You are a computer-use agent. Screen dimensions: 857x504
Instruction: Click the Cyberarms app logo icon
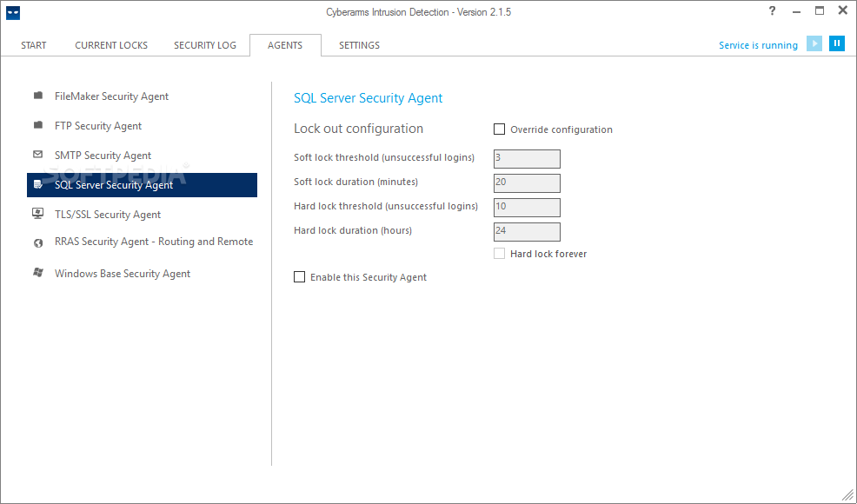pos(13,12)
